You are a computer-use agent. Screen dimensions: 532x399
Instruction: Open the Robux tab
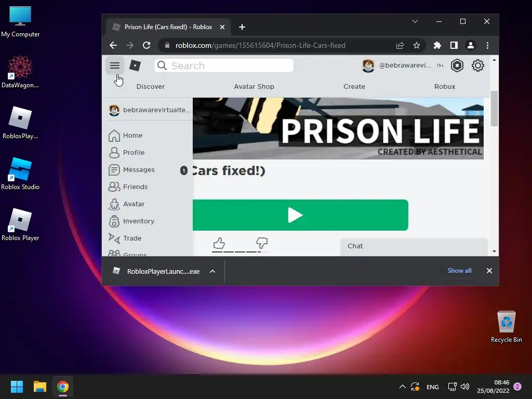tap(445, 87)
